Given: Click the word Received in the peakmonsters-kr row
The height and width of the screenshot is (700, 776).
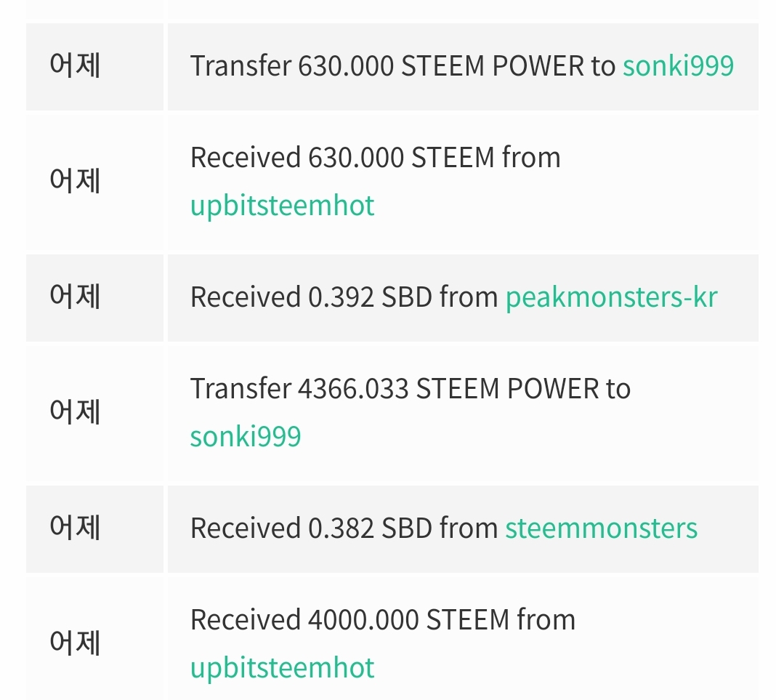Looking at the screenshot, I should 245,297.
